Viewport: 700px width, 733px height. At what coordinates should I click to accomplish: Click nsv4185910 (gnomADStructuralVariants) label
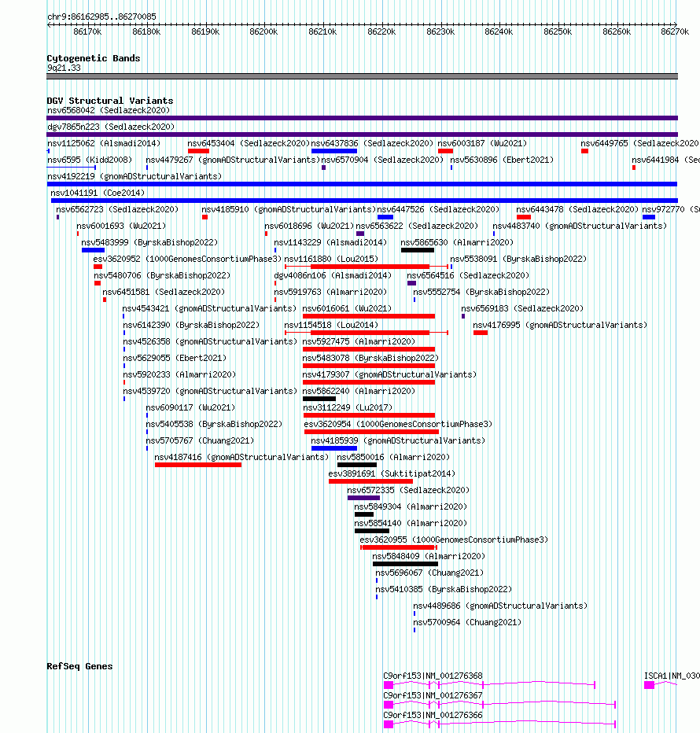(289, 209)
